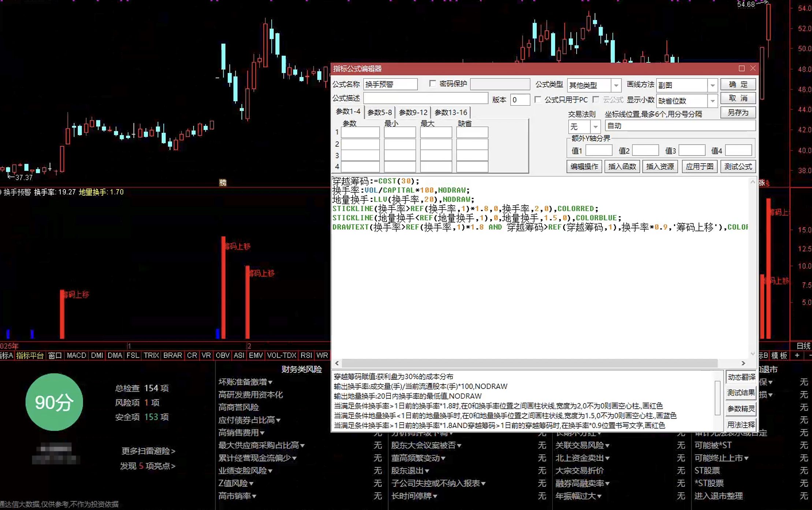Click the 确定 button

[738, 84]
